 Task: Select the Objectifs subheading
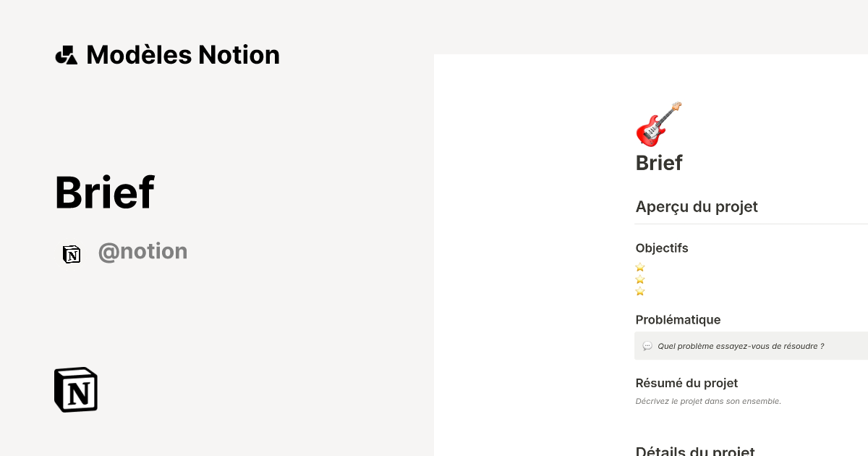point(662,248)
